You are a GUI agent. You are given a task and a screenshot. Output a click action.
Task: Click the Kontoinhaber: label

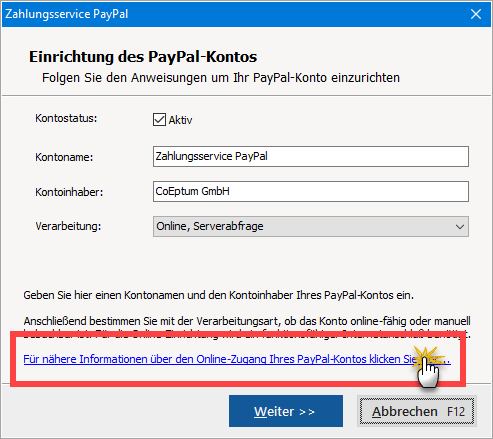pos(69,192)
